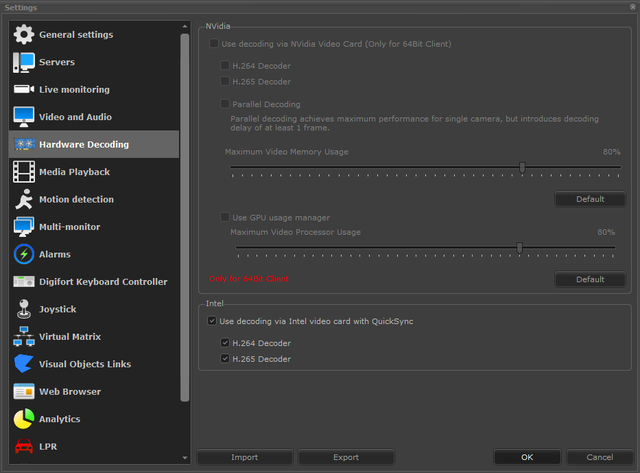Open the Servers section
The height and width of the screenshot is (473, 640).
(94, 62)
